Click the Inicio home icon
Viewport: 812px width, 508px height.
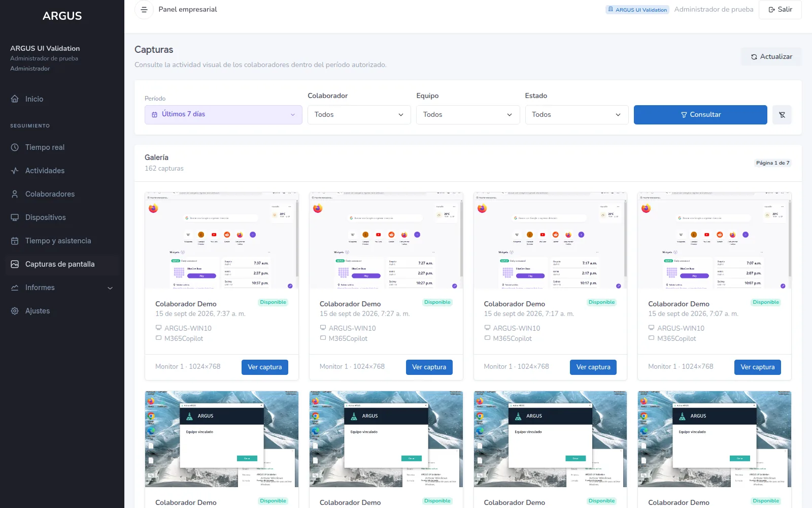pyautogui.click(x=15, y=99)
